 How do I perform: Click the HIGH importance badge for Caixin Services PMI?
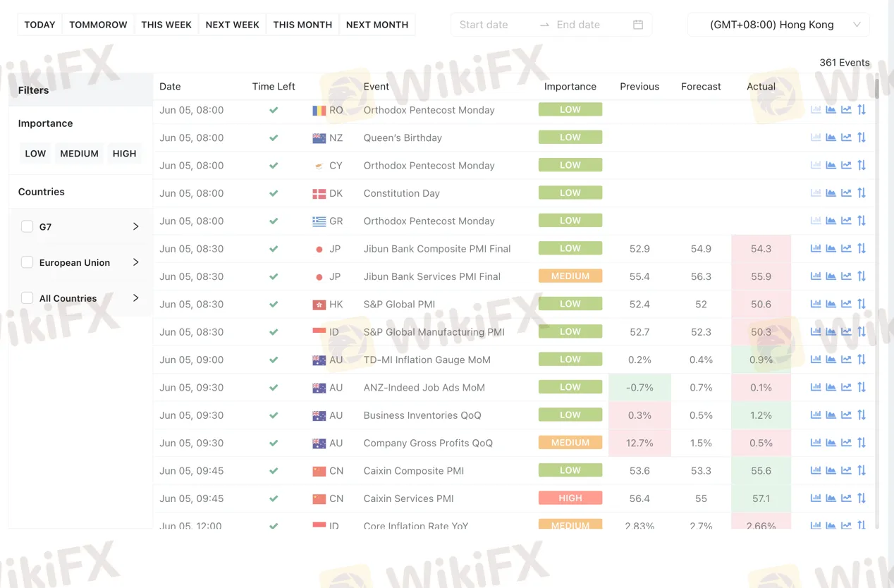pyautogui.click(x=570, y=498)
